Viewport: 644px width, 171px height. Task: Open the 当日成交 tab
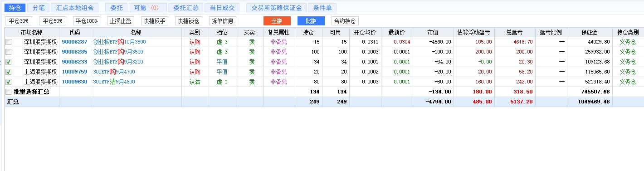point(222,8)
